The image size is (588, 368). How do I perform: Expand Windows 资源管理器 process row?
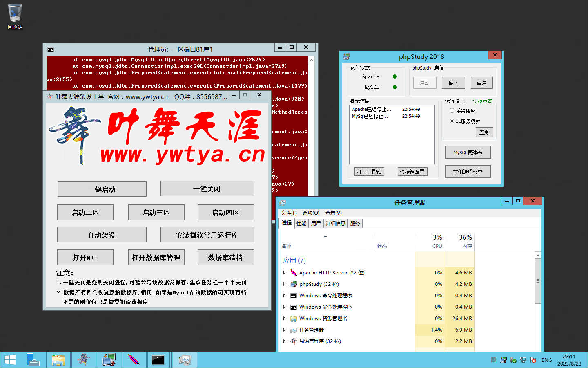[284, 318]
